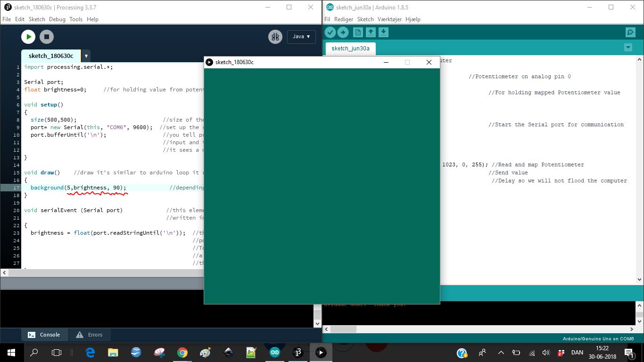
Task: Click the Arduino console horizontal scrollbar thumb
Action: click(x=343, y=329)
